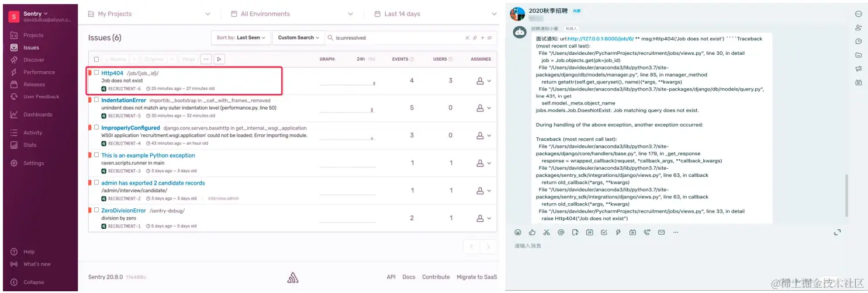The height and width of the screenshot is (293, 868).
Task: Open the ImproperlyConfigured issue
Action: point(130,128)
